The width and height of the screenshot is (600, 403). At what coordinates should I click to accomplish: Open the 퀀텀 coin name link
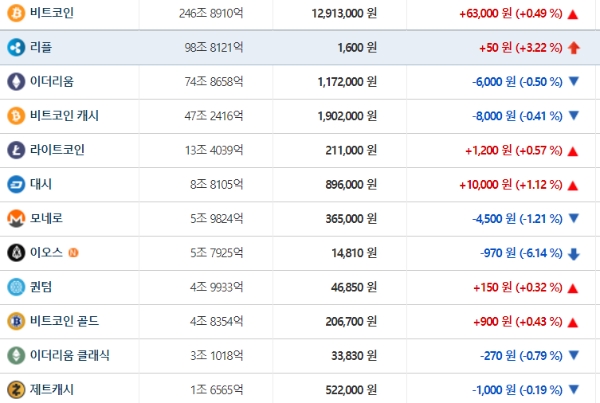(41, 287)
